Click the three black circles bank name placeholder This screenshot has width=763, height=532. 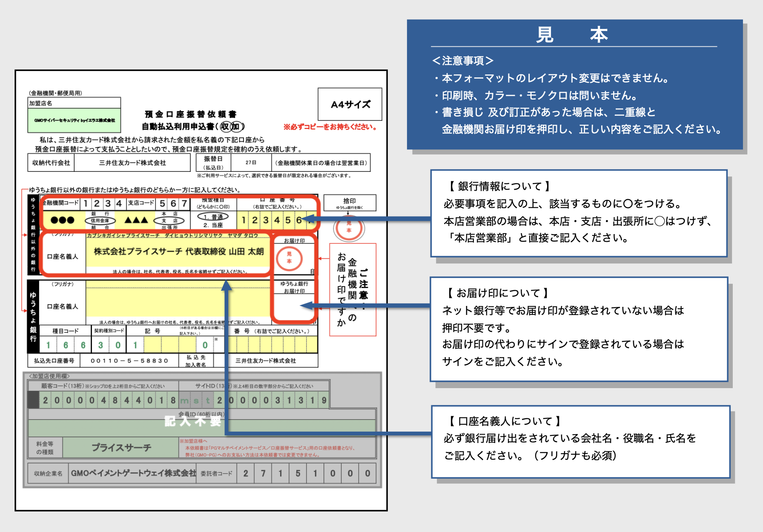point(62,220)
